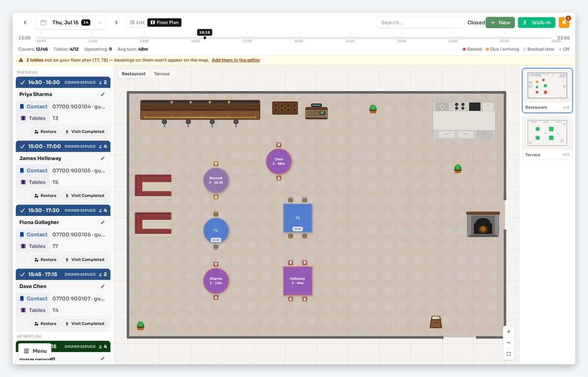Click the pencil edit icon for Priya Sharma
Image resolution: width=588 pixels, height=377 pixels.
point(103,94)
